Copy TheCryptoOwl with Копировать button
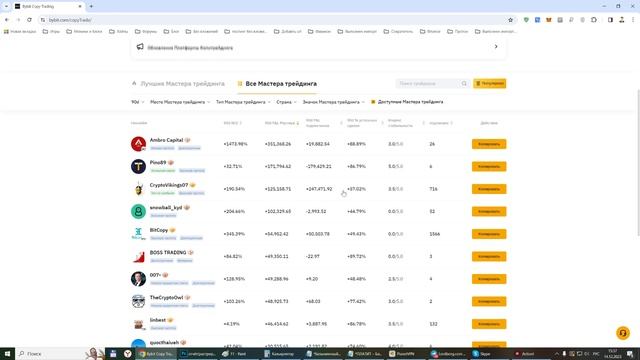640x360 pixels. pos(489,301)
